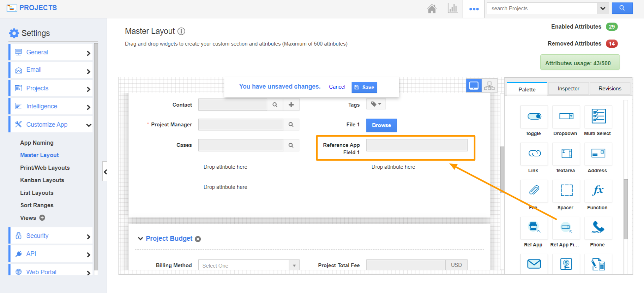Search the Project Manager lookup icon
This screenshot has height=293, width=644.
291,124
